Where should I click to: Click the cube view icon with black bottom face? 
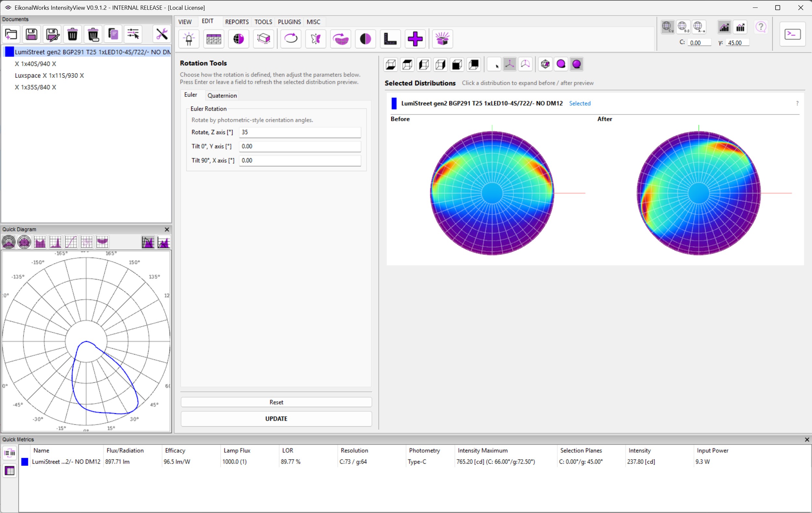(x=391, y=64)
